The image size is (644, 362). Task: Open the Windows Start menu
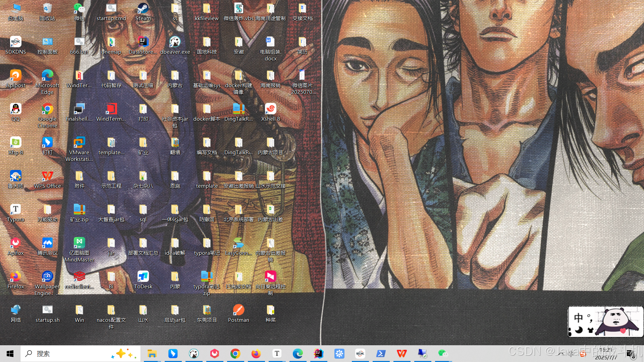pyautogui.click(x=10, y=354)
